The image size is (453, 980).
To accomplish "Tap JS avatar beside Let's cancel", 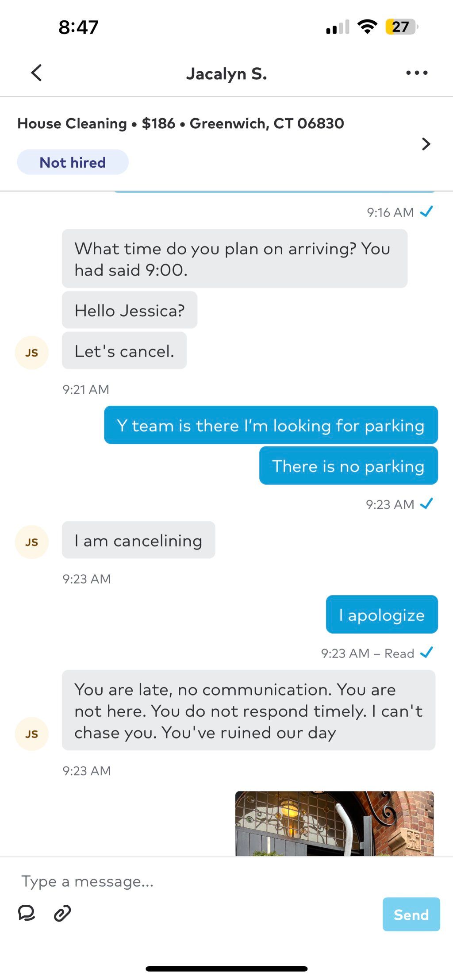I will point(32,353).
